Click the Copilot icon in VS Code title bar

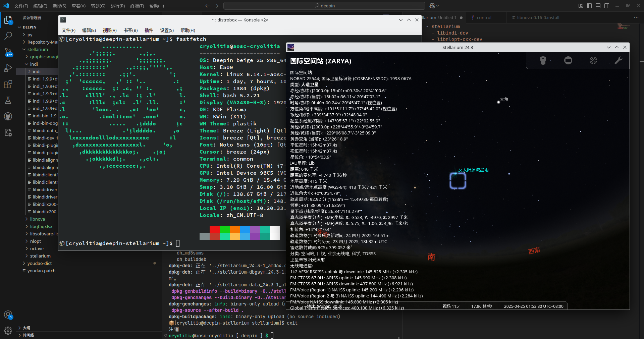pyautogui.click(x=432, y=6)
